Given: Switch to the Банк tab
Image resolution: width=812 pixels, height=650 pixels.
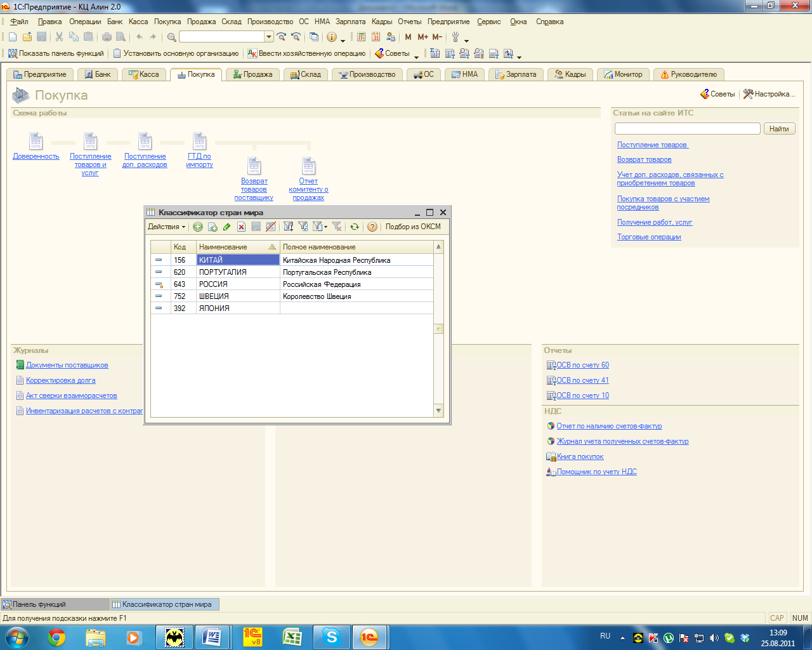Looking at the screenshot, I should [98, 74].
